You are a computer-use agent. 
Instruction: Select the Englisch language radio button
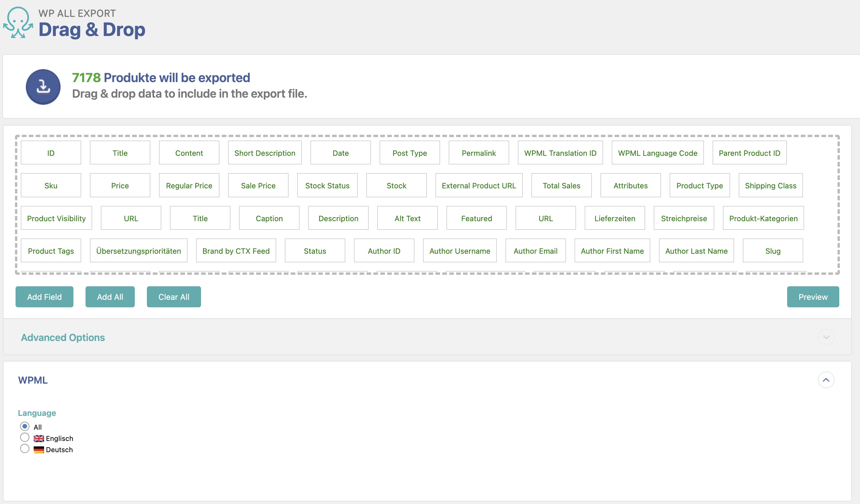(x=24, y=437)
